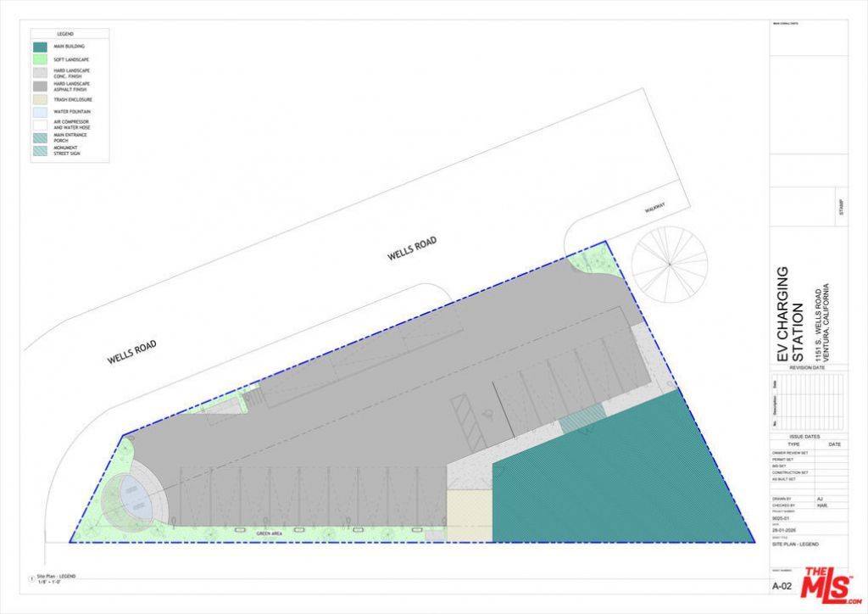Viewport: 868px width, 614px height.
Task: Click the A-02 sheet number
Action: pyautogui.click(x=782, y=586)
